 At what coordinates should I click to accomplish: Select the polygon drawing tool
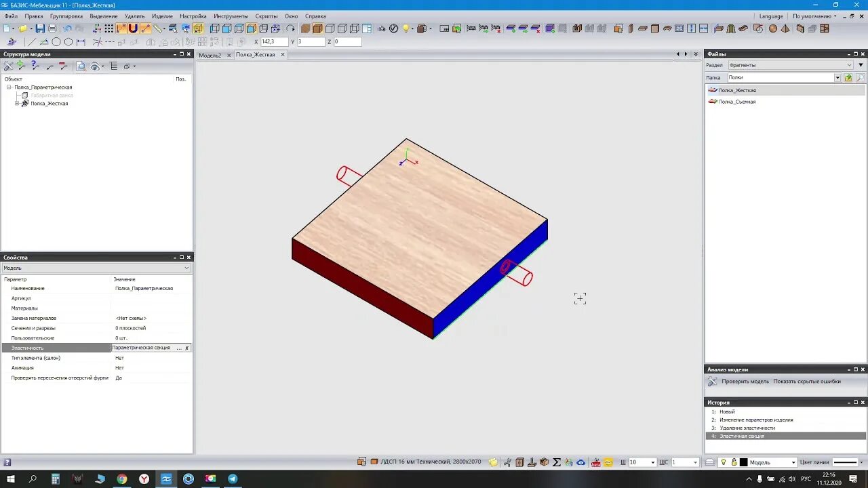click(x=68, y=42)
